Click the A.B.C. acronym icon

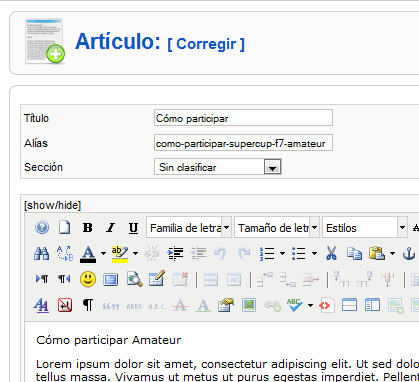[157, 306]
